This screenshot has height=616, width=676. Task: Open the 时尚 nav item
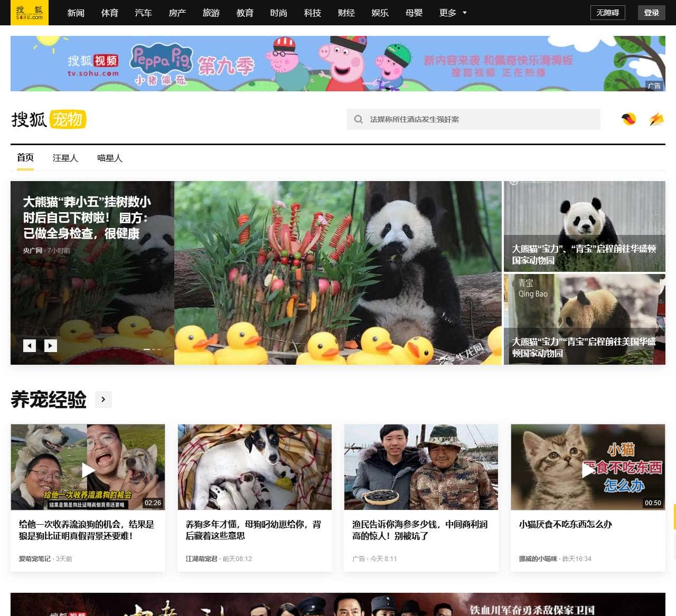pyautogui.click(x=279, y=13)
